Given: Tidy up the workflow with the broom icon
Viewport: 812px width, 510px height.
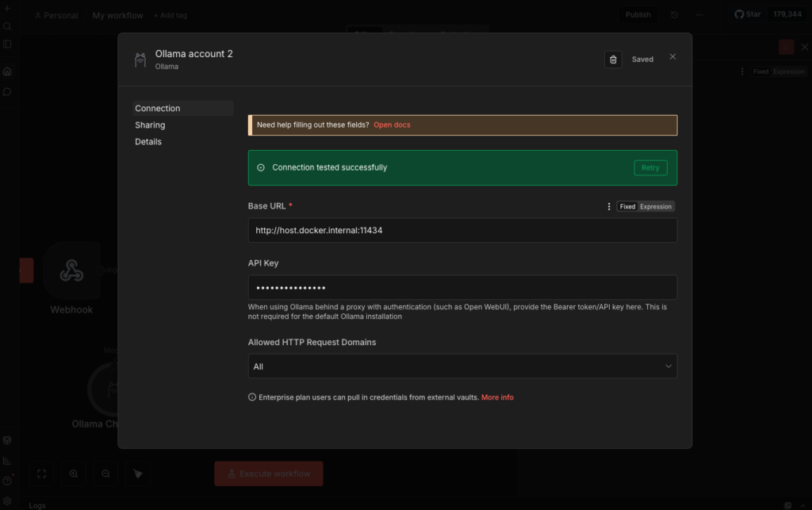Looking at the screenshot, I should pyautogui.click(x=138, y=474).
